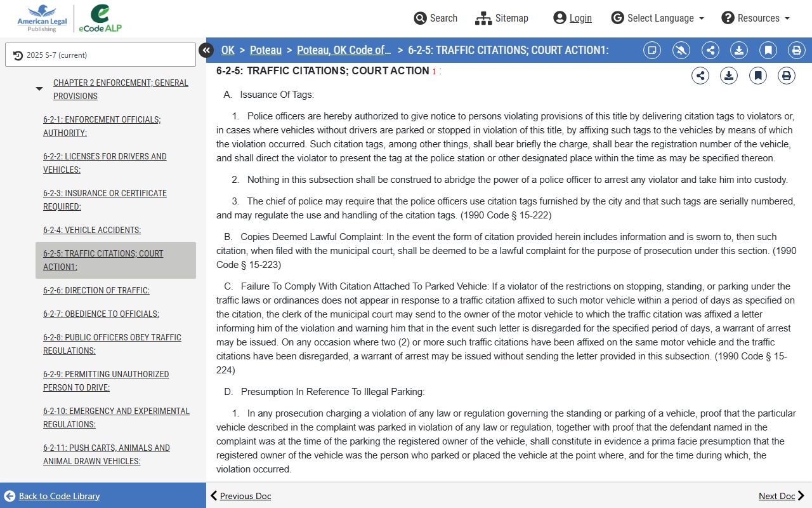
Task: Open Chapter 2 Enforcement; General Provisions
Action: (x=121, y=90)
